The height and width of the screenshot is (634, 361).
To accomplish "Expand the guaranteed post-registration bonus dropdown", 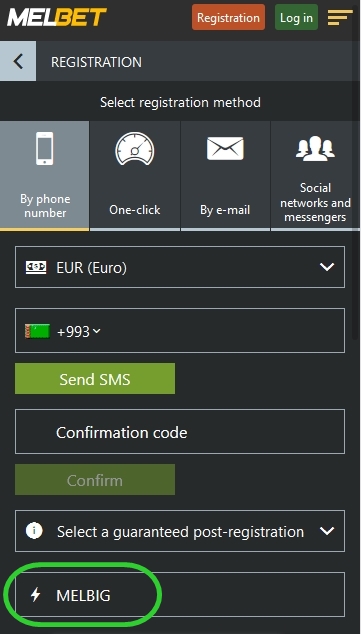I will coord(180,531).
